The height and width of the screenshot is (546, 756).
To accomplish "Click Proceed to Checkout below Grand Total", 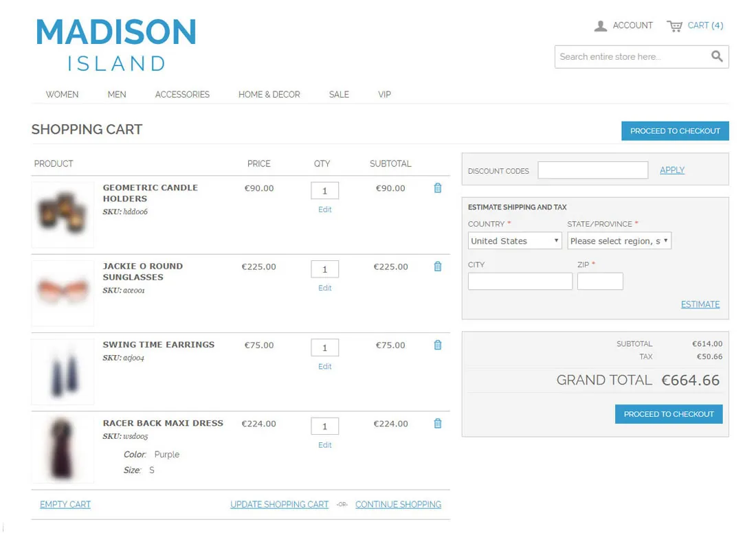I will (x=669, y=414).
